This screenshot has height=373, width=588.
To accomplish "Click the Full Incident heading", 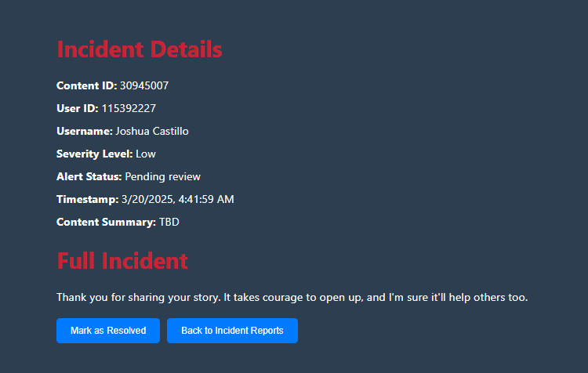I will click(x=122, y=261).
